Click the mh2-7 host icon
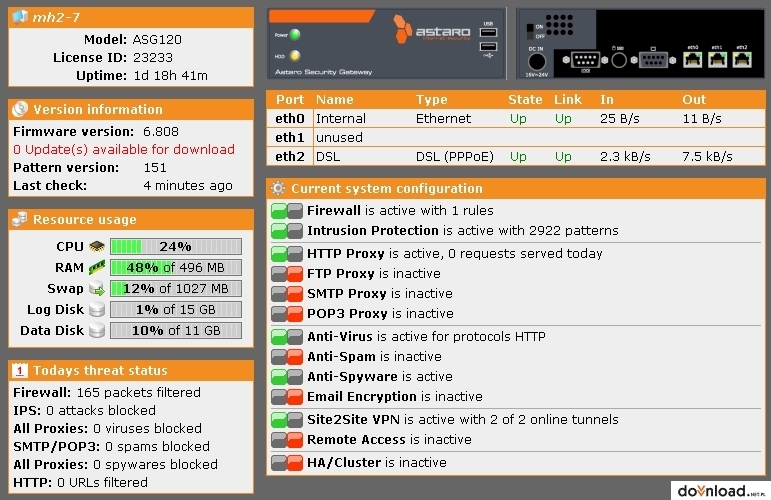 [x=20, y=17]
